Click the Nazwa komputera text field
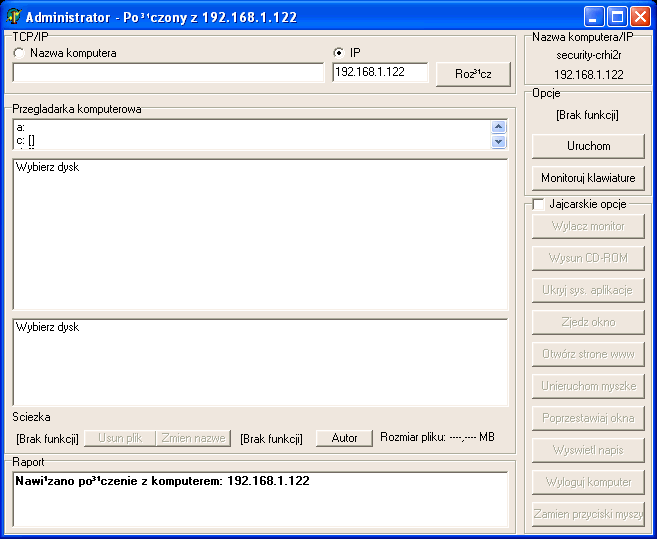Screen dimensions: 657x539 (168, 73)
